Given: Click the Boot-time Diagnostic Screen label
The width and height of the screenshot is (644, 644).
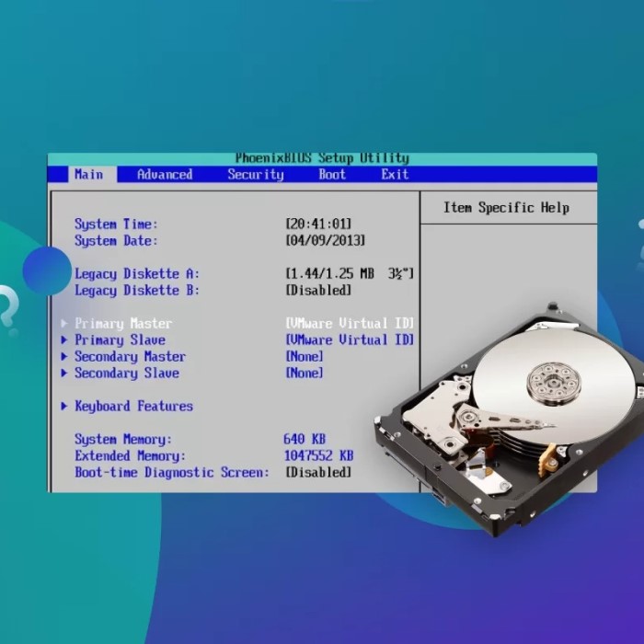Looking at the screenshot, I should pyautogui.click(x=172, y=472).
